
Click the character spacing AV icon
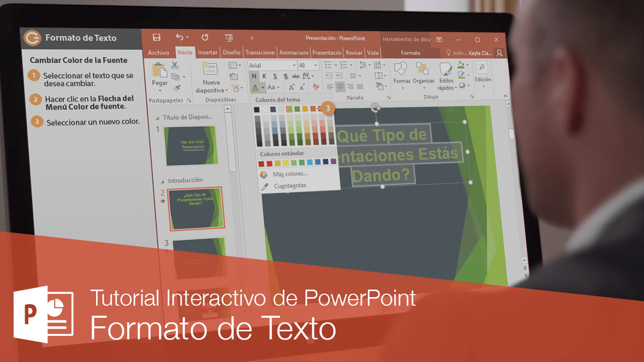[306, 76]
